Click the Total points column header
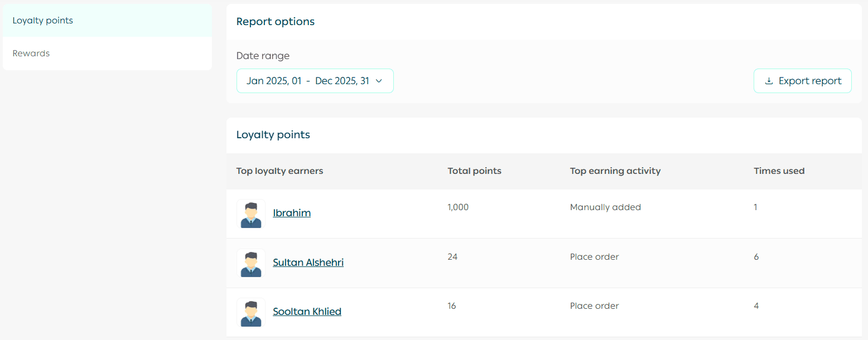 [x=474, y=171]
